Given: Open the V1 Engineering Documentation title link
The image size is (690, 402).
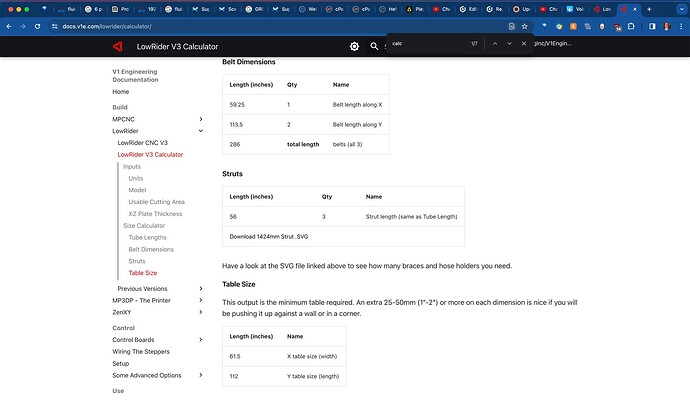Looking at the screenshot, I should (x=135, y=76).
